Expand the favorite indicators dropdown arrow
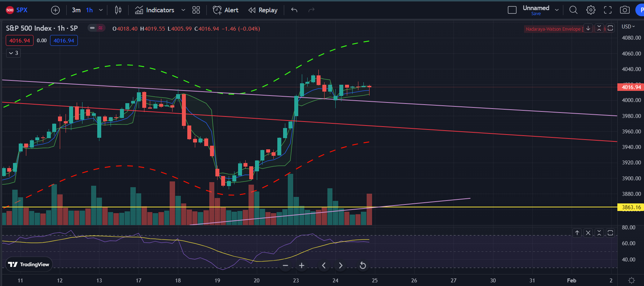 183,10
